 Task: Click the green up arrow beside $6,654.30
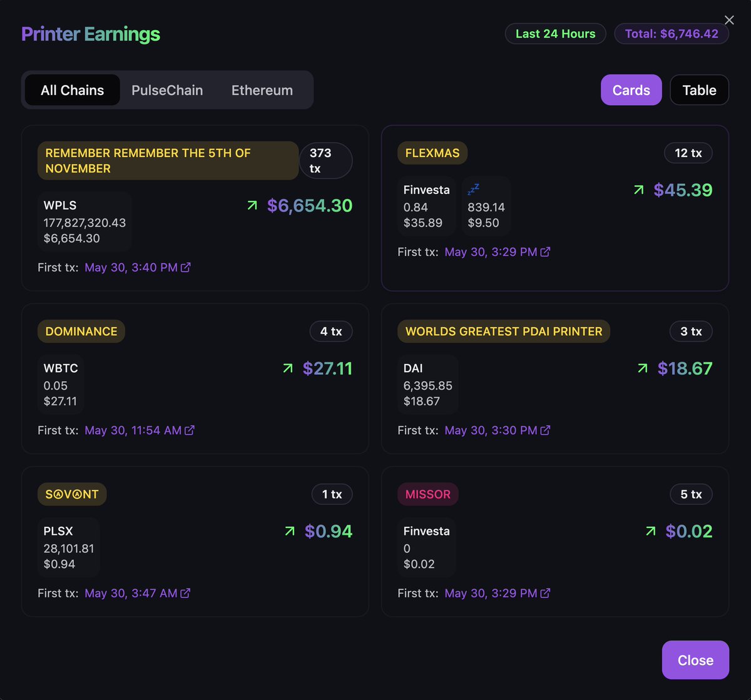(x=252, y=205)
